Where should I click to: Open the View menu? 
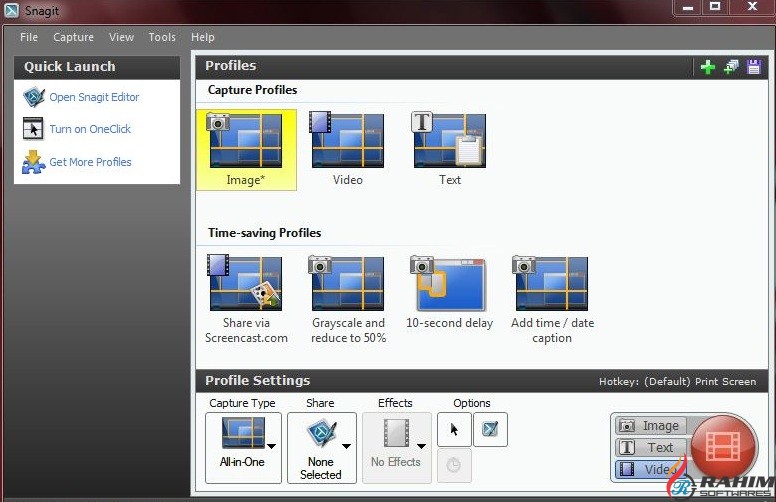(x=121, y=37)
